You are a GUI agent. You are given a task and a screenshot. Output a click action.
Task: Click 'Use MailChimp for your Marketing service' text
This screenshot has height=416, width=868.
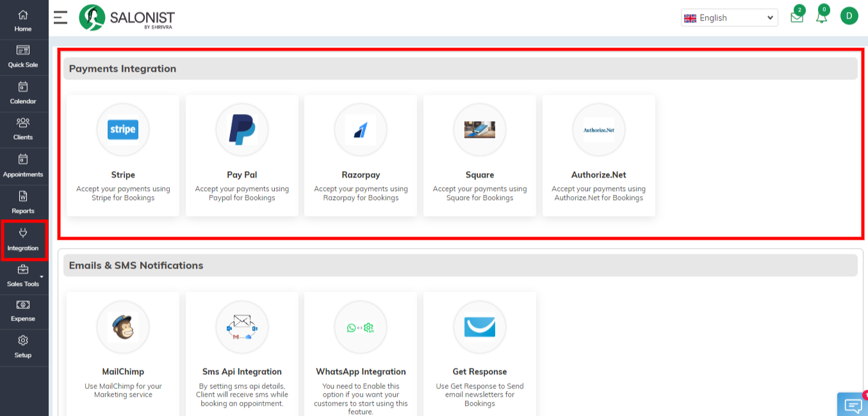(123, 390)
